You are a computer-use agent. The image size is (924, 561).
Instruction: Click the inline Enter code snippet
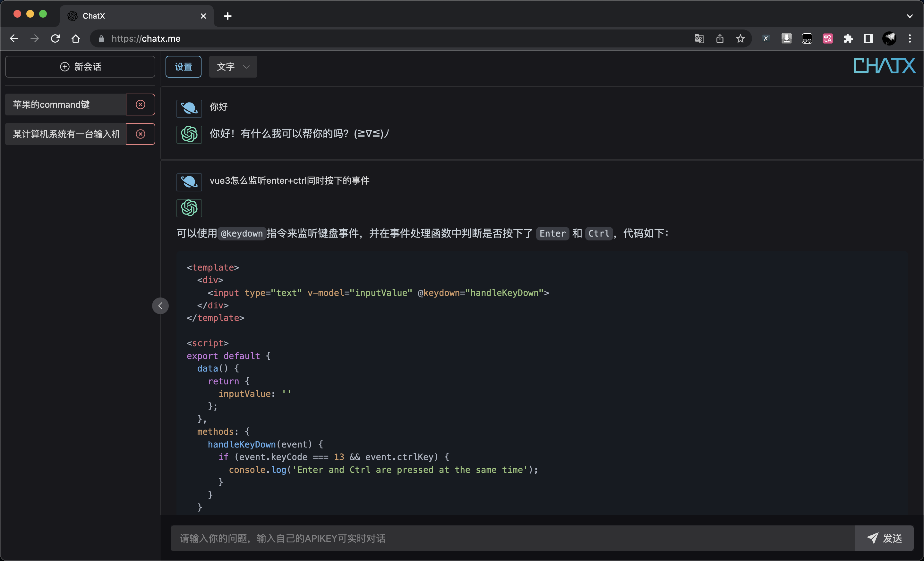[x=552, y=233]
